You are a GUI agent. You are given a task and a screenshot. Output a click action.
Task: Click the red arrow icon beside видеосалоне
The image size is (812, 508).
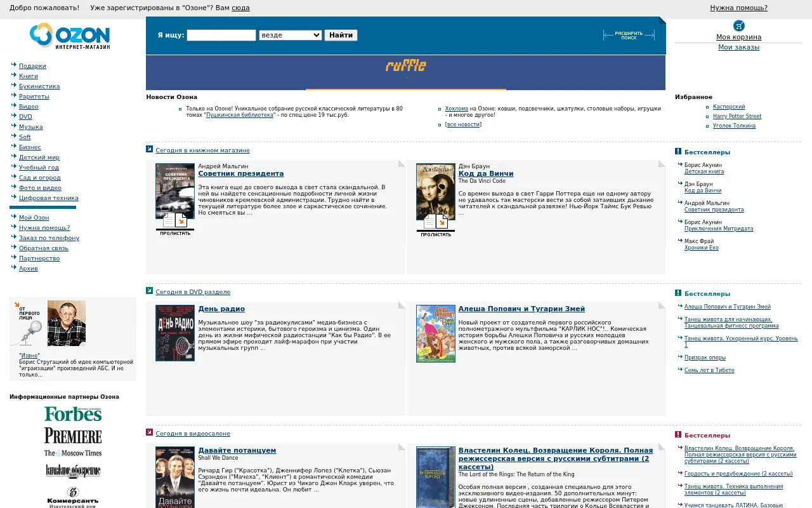150,432
